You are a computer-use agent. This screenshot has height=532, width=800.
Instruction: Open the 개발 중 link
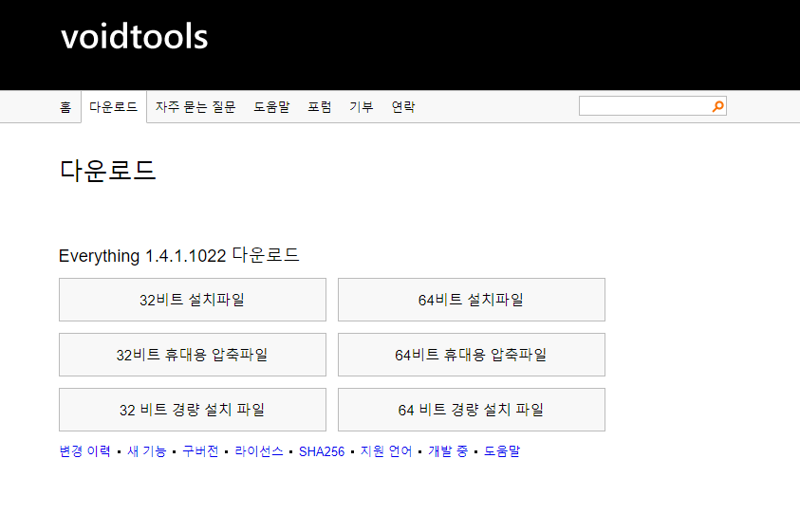click(x=447, y=451)
